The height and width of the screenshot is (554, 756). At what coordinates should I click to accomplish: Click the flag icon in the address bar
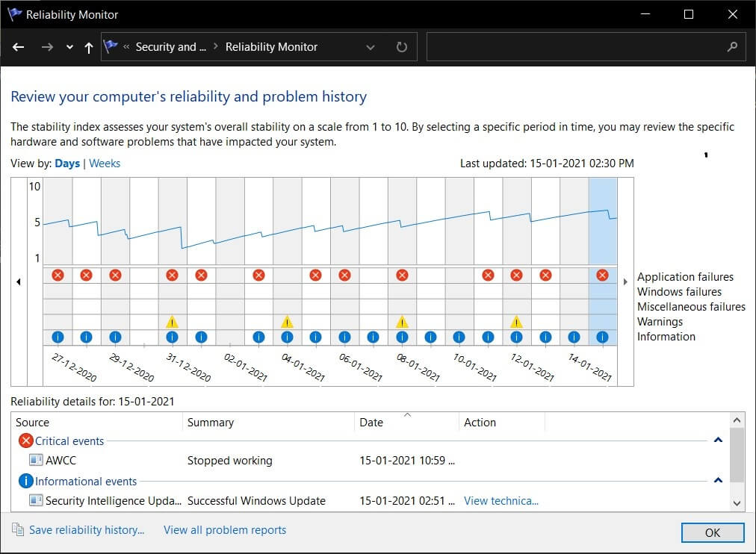pos(111,46)
